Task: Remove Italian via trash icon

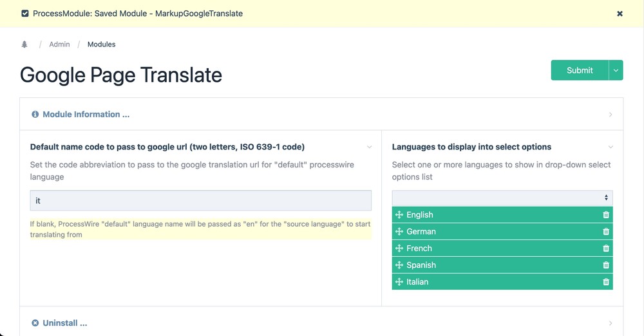Action: pyautogui.click(x=605, y=282)
